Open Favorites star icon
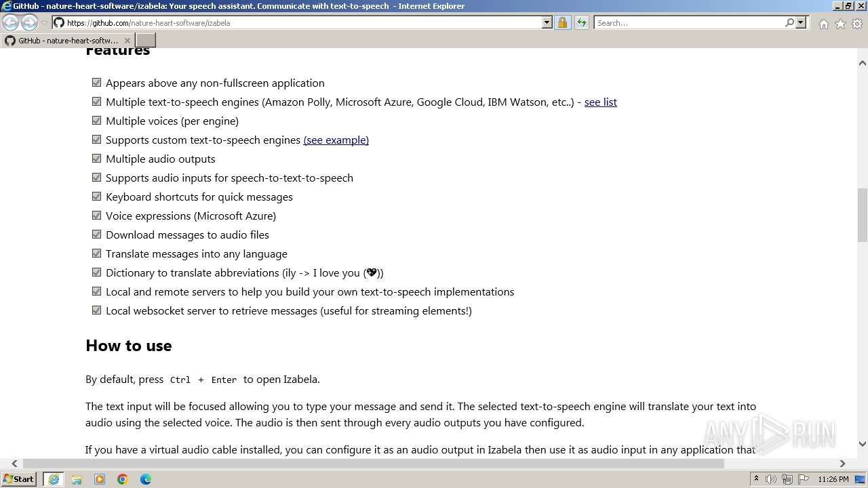Image resolution: width=868 pixels, height=488 pixels. coord(840,24)
